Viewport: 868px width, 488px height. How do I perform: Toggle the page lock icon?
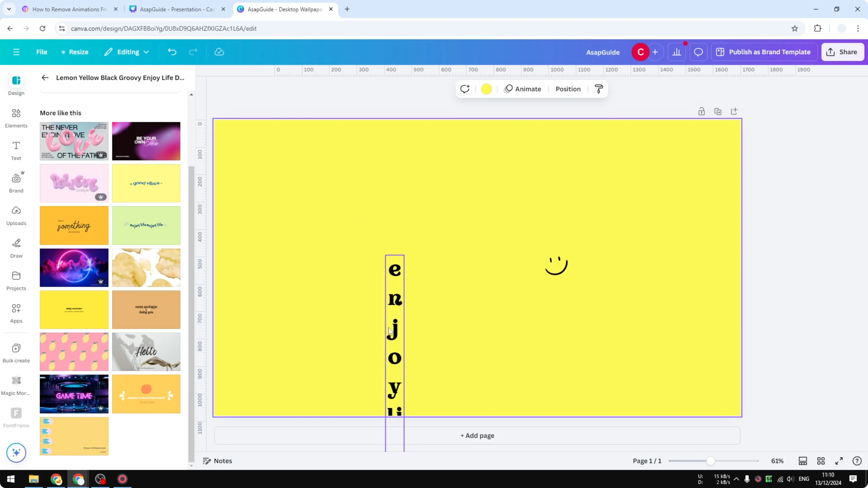click(701, 111)
